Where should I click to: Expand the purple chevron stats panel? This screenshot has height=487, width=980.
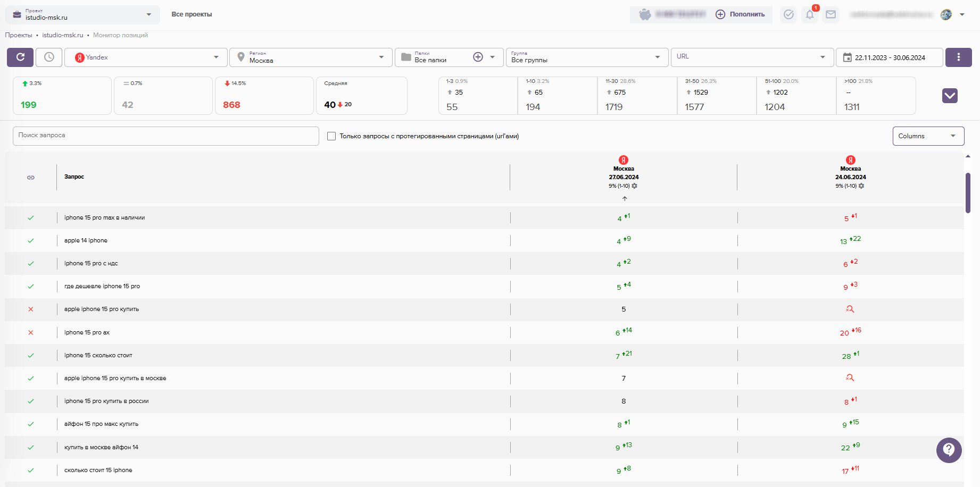pos(950,96)
